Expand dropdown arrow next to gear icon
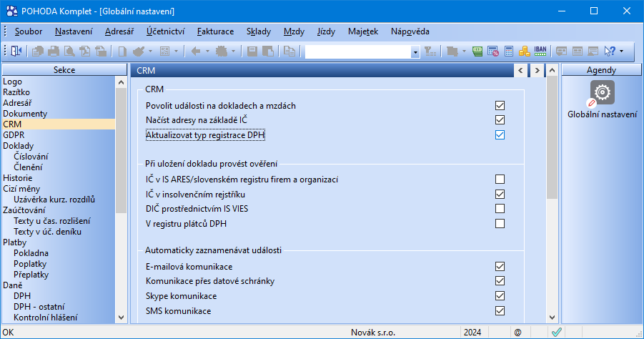This screenshot has width=644, height=339. 233,51
